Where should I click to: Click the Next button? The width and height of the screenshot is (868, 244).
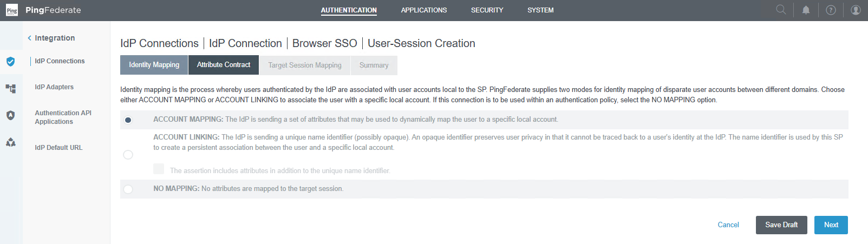[x=831, y=225]
